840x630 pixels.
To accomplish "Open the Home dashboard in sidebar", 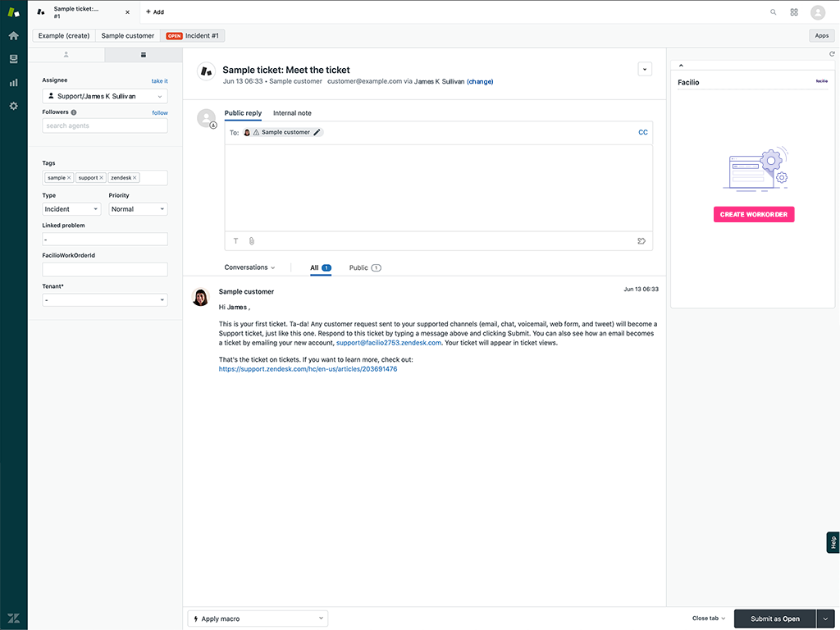I will coord(13,36).
